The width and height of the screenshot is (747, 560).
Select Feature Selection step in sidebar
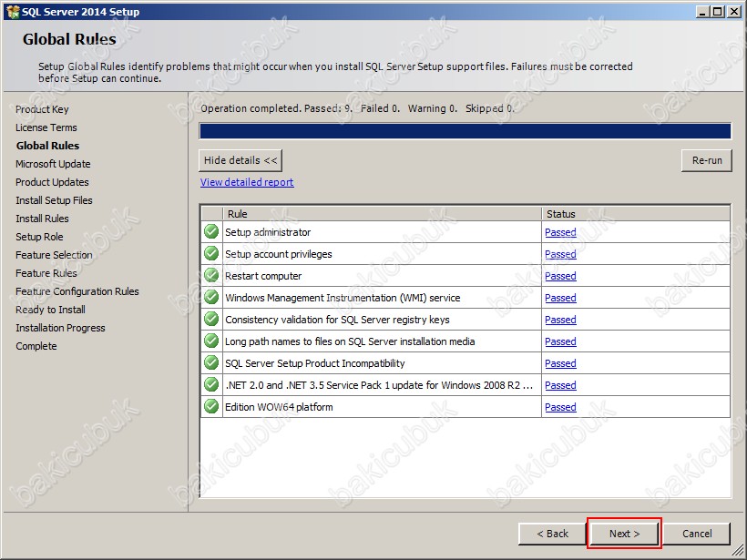54,255
